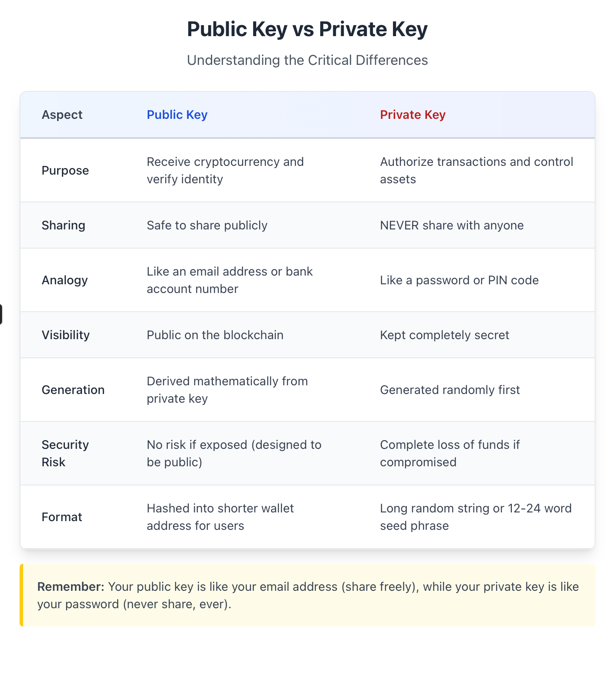The width and height of the screenshot is (616, 677).
Task: Click the 'Kept completely secret' cell
Action: click(x=444, y=335)
